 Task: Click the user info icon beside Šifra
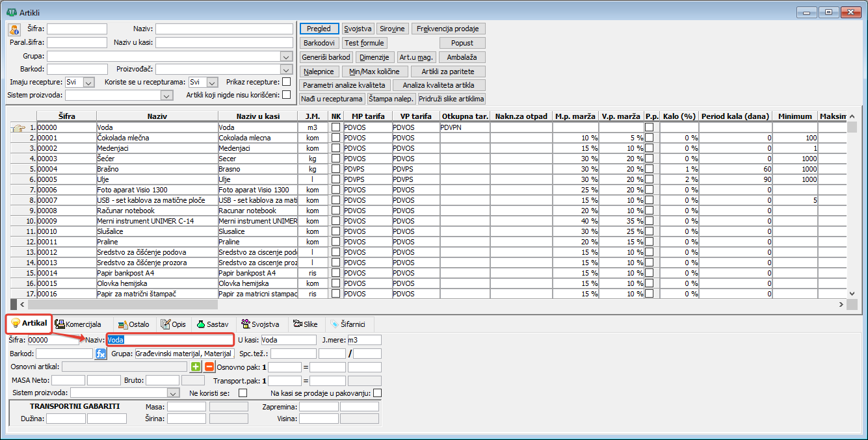pos(14,29)
